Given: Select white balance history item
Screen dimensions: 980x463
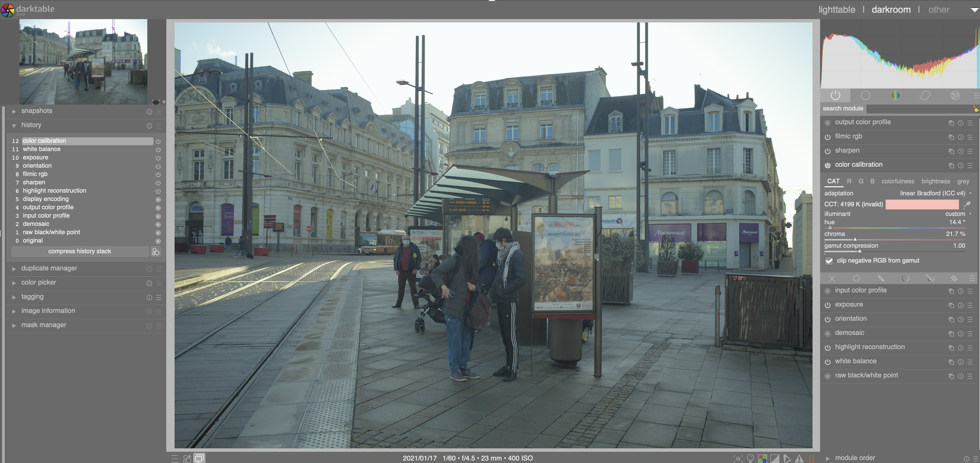Looking at the screenshot, I should [x=42, y=149].
